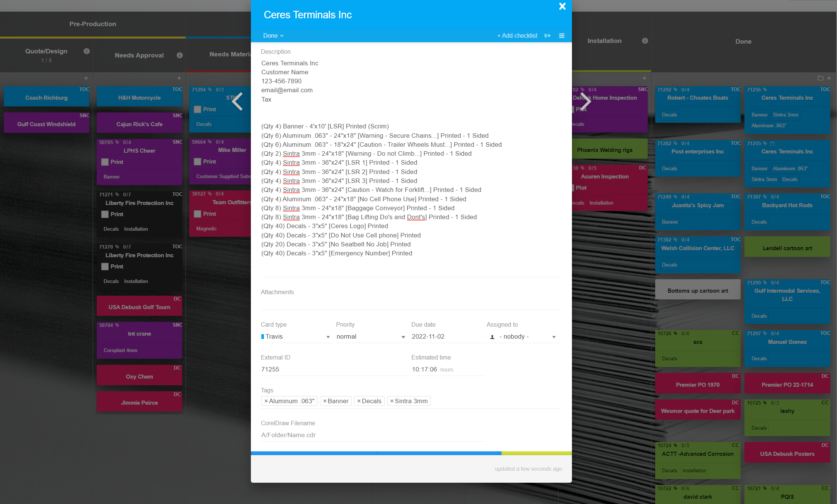
Task: Click the blue segment of card progress bar
Action: [x=376, y=453]
